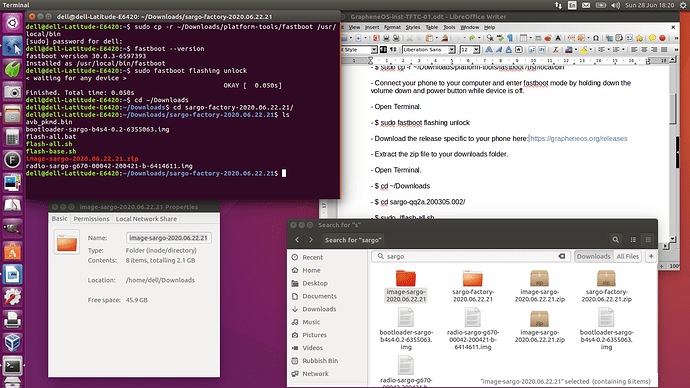Select the Downloads search scope toggle
The width and height of the screenshot is (690, 388).
tap(593, 256)
